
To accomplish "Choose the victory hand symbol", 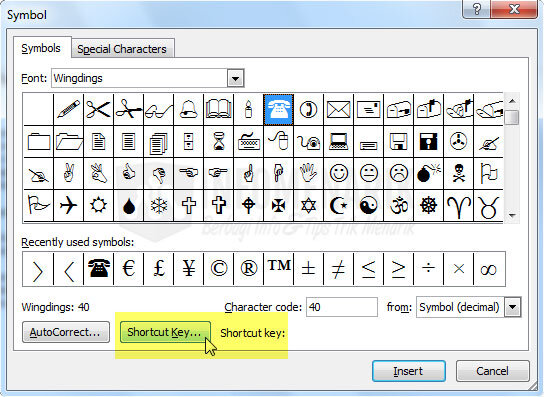I will click(x=68, y=173).
